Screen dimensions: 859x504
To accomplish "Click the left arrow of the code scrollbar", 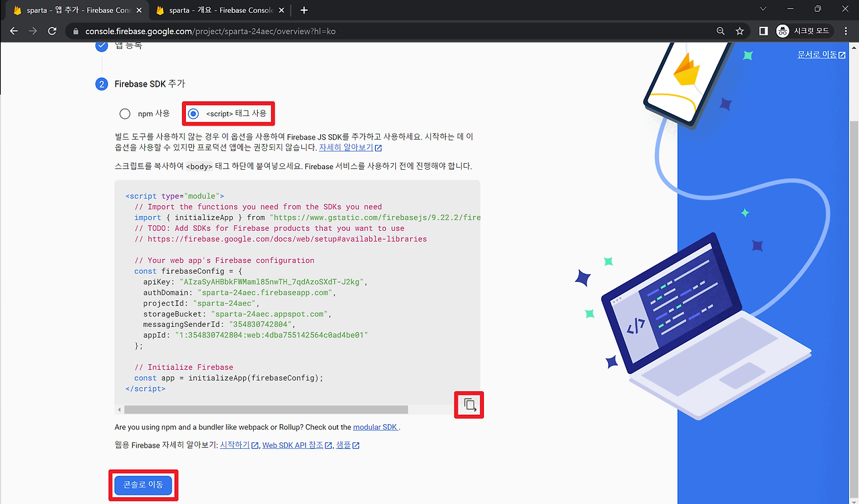I will click(119, 409).
